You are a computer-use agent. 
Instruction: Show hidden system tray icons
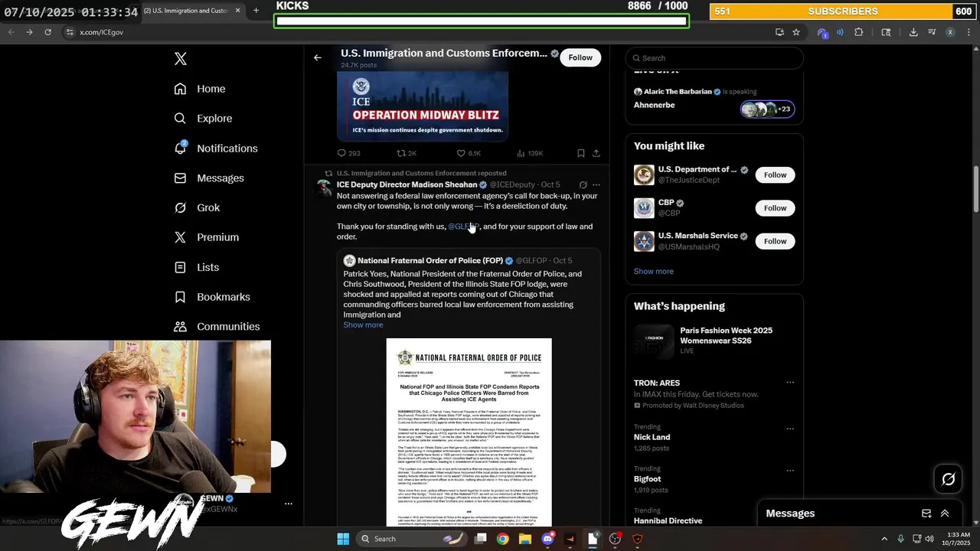click(884, 539)
